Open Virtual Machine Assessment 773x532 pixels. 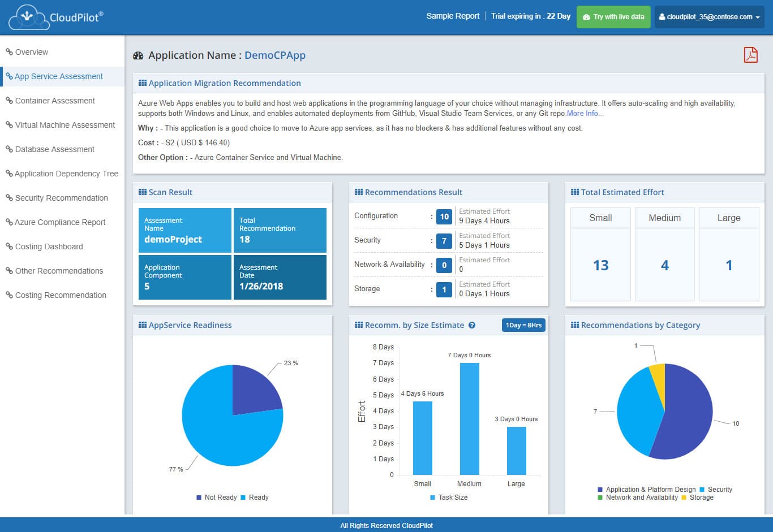tap(65, 125)
